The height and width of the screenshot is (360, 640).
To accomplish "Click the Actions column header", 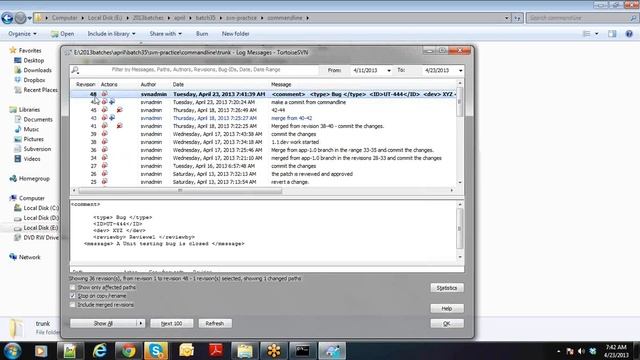I will click(109, 84).
